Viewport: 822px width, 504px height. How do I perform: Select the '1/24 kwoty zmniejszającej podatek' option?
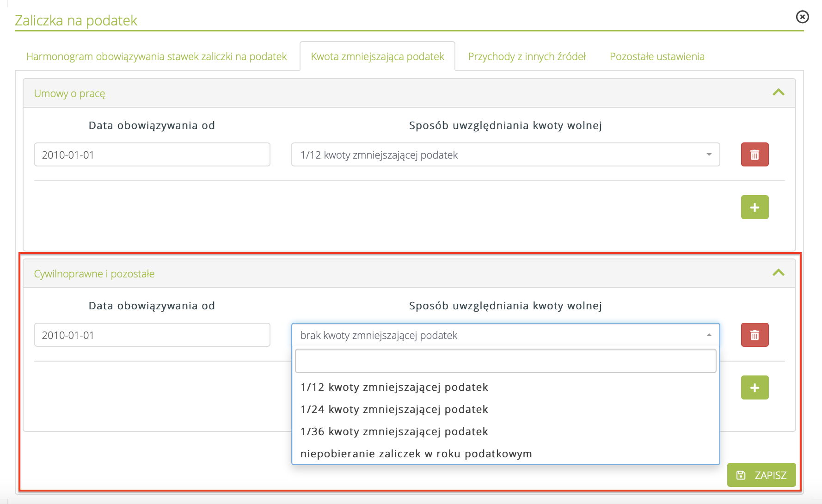coord(394,409)
